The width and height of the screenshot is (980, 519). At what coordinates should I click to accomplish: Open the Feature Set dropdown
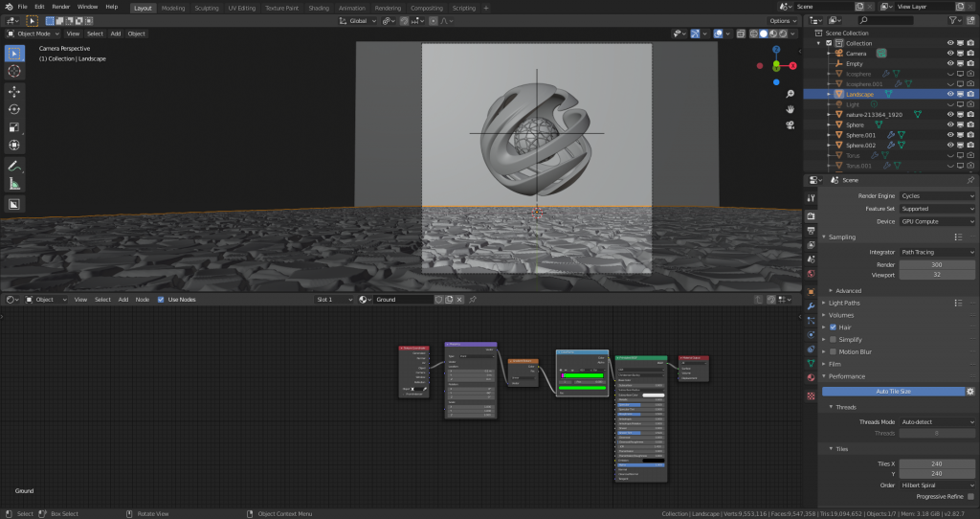click(937, 209)
